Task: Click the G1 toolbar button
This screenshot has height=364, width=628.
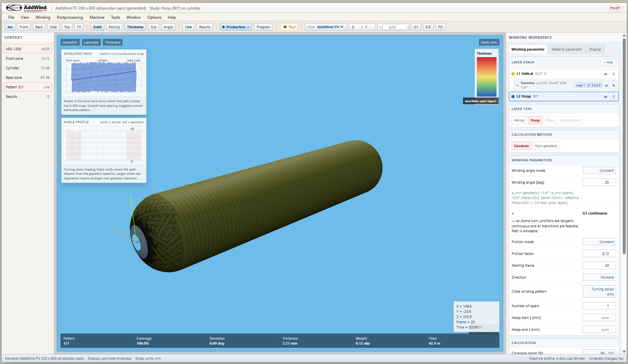Action: [416, 27]
